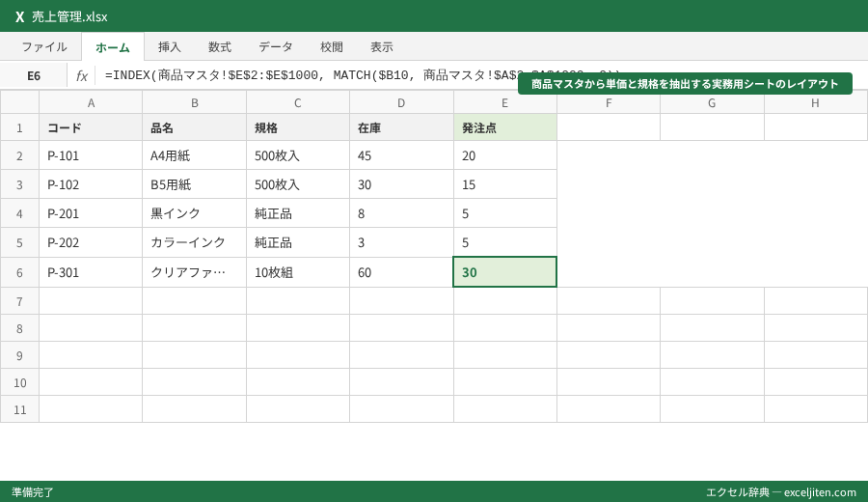
Task: Select column G header
Action: (x=712, y=102)
